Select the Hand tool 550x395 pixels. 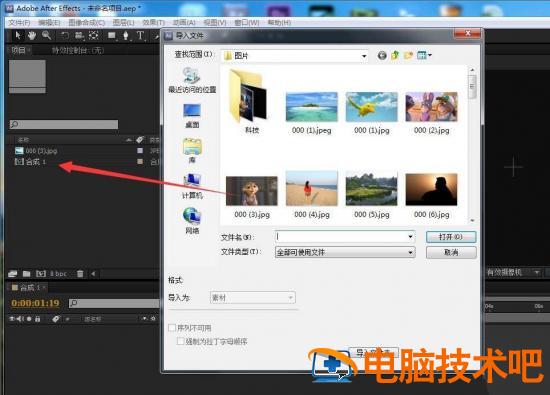(32, 35)
